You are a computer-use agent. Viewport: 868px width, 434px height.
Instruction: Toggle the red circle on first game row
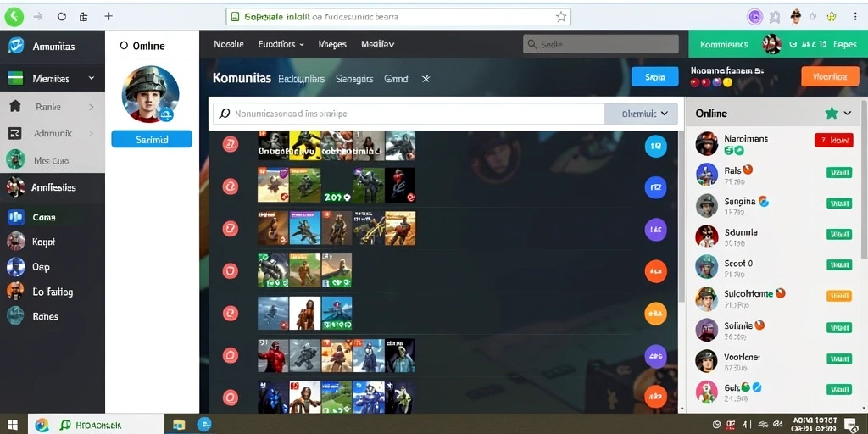231,145
